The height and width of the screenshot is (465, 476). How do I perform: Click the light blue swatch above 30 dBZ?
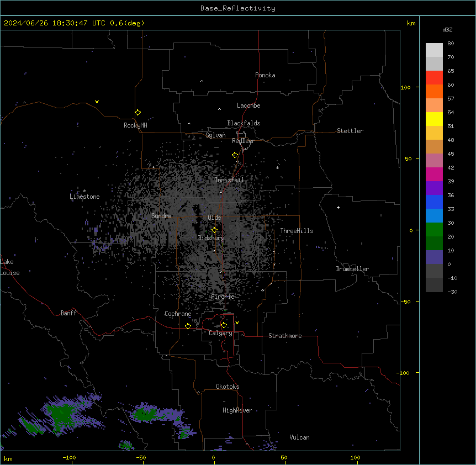tap(434, 215)
